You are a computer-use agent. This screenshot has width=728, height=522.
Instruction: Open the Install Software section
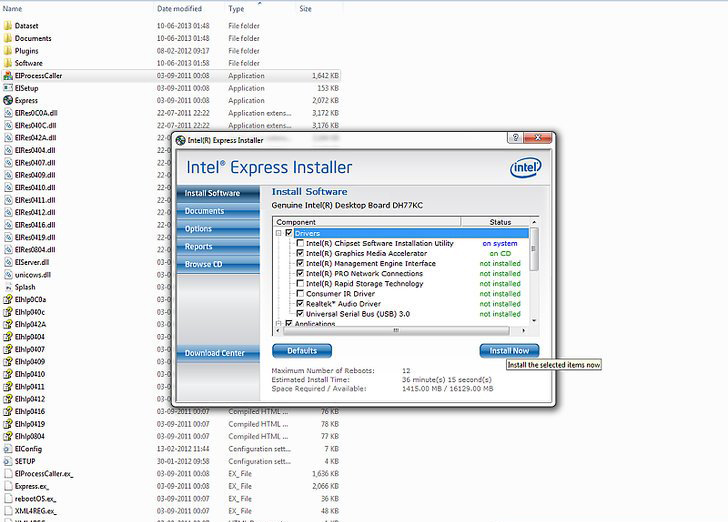(218, 193)
